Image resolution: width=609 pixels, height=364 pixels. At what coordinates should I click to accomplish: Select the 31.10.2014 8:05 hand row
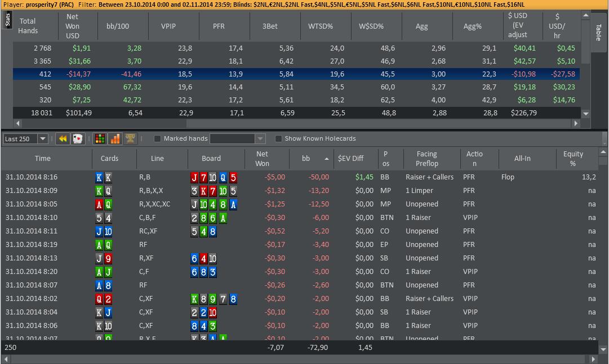[300, 204]
